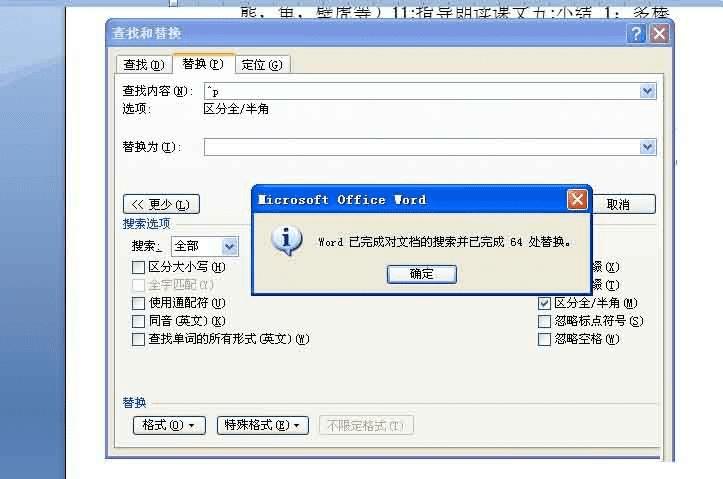The image size is (723, 479).
Task: Close the 查找和替换 dialog
Action: [659, 34]
